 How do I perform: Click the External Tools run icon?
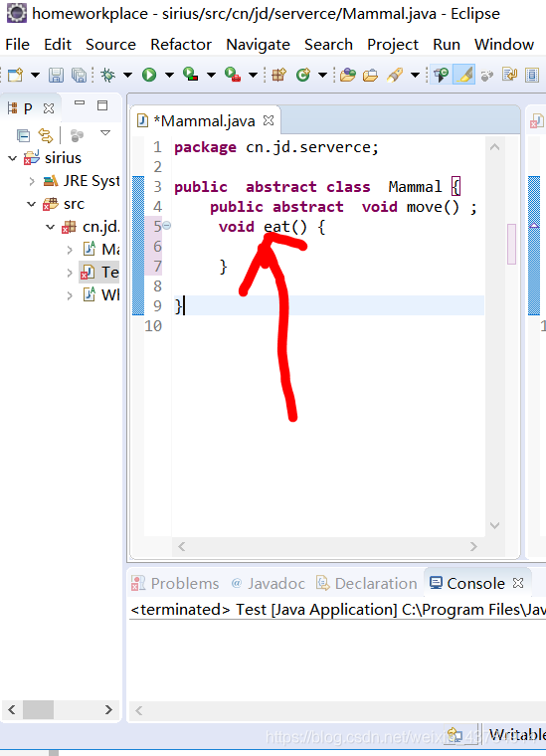click(x=233, y=75)
